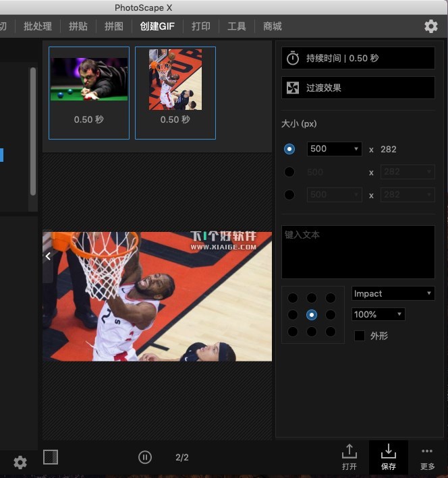The width and height of the screenshot is (448, 478).
Task: Click the 过渡效果 transition effect button
Action: [x=358, y=88]
